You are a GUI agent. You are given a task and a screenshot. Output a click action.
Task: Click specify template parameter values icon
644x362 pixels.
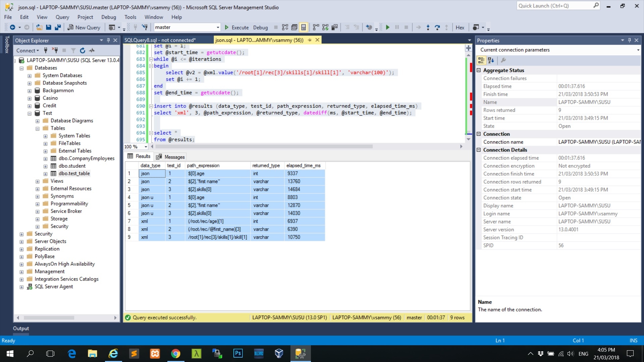click(x=369, y=27)
